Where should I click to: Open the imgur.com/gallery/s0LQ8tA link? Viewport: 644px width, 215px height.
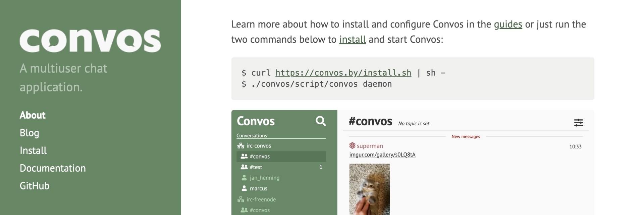pos(382,155)
